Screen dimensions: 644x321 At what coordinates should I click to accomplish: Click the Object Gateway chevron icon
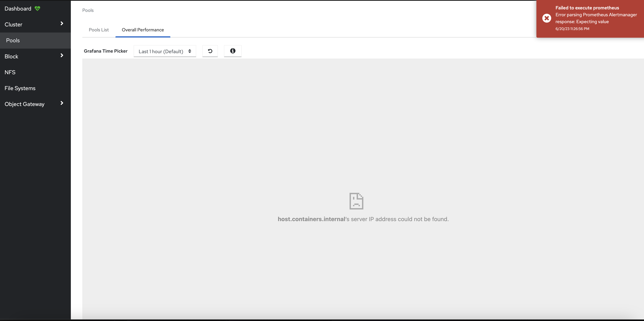(62, 103)
